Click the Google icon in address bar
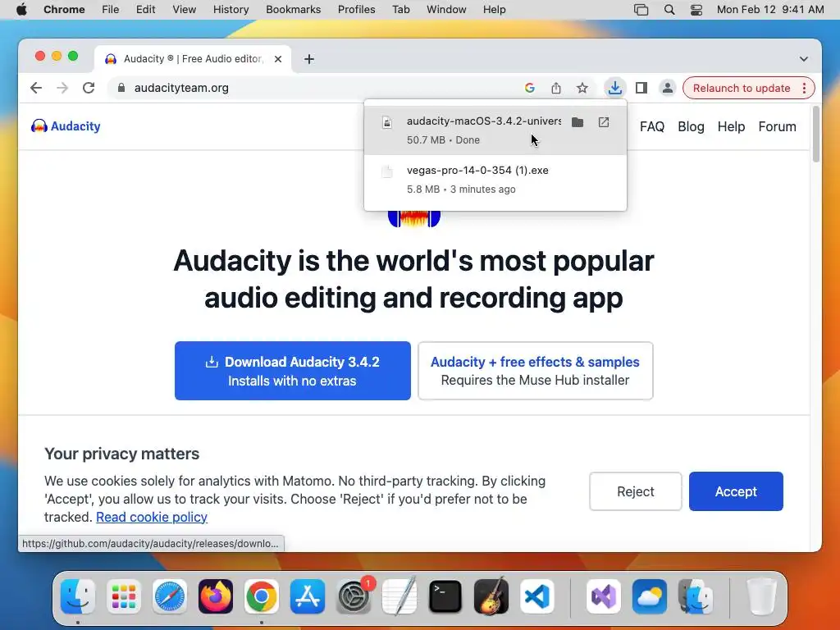The width and height of the screenshot is (840, 630). pos(530,88)
